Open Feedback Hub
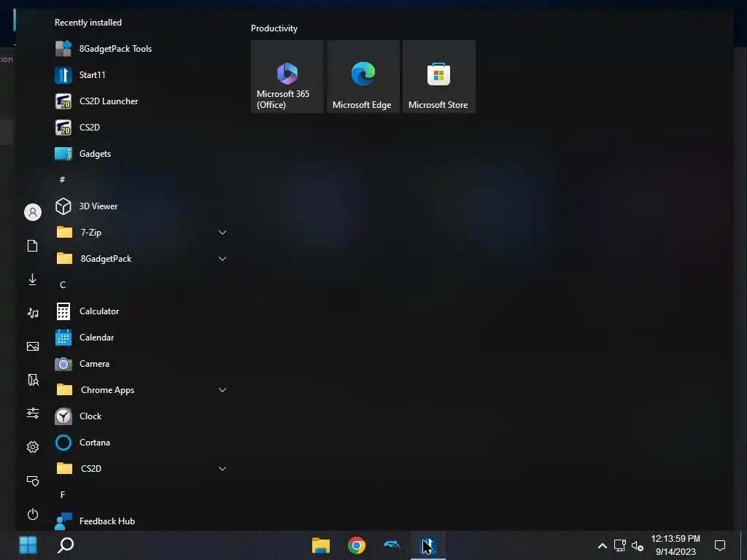This screenshot has height=560, width=747. [x=141, y=521]
